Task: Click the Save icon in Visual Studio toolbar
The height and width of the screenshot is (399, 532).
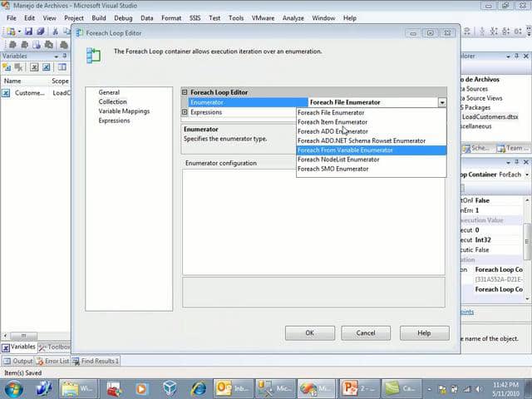Action: (x=28, y=32)
